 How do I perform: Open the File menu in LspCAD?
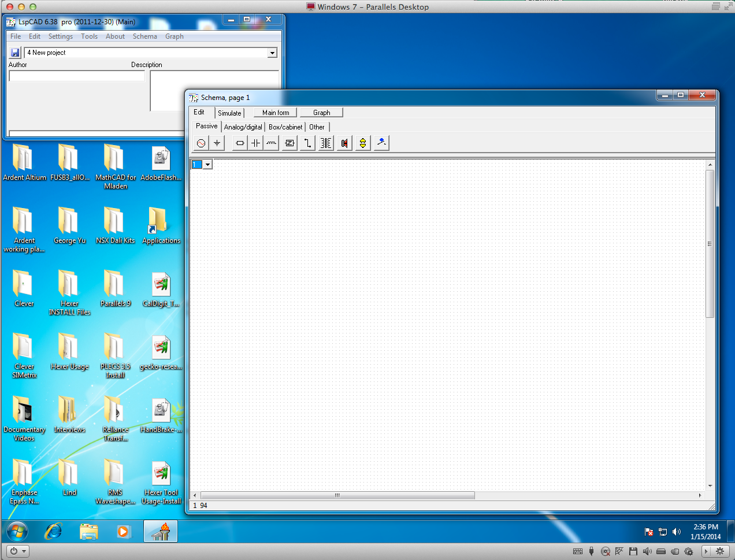pos(16,36)
